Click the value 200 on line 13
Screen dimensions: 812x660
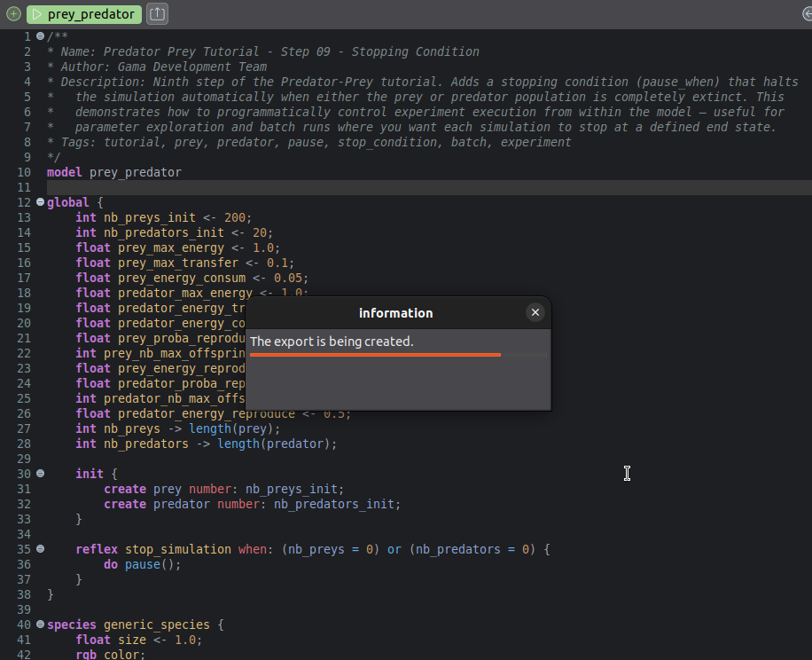click(x=235, y=217)
